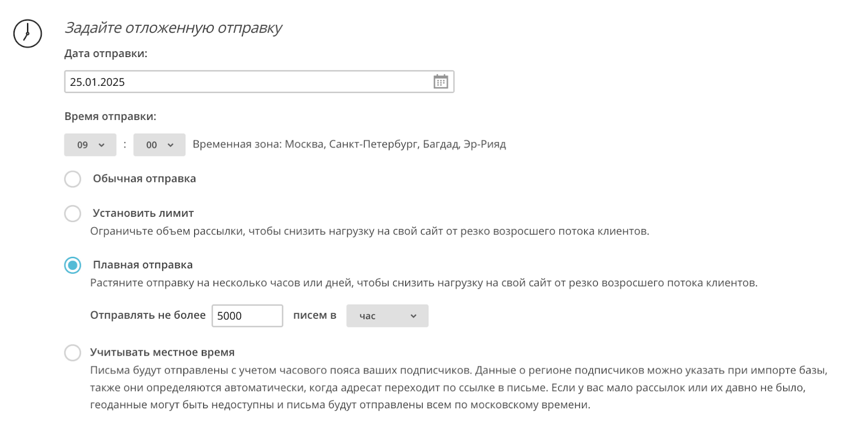Select the "Плавная отправка" radio button
This screenshot has width=868, height=424.
coord(73,265)
